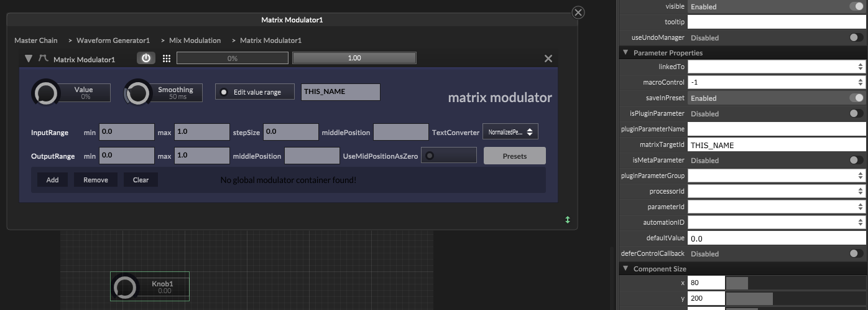Click the Remove button
Image resolution: width=868 pixels, height=310 pixels.
96,180
